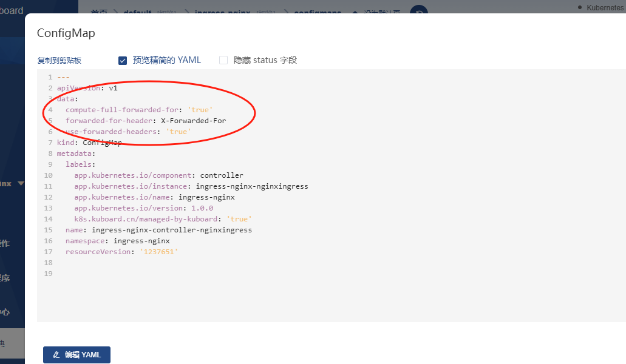
Task: Click the Kuboard logo text at top-left
Action: pos(12,10)
